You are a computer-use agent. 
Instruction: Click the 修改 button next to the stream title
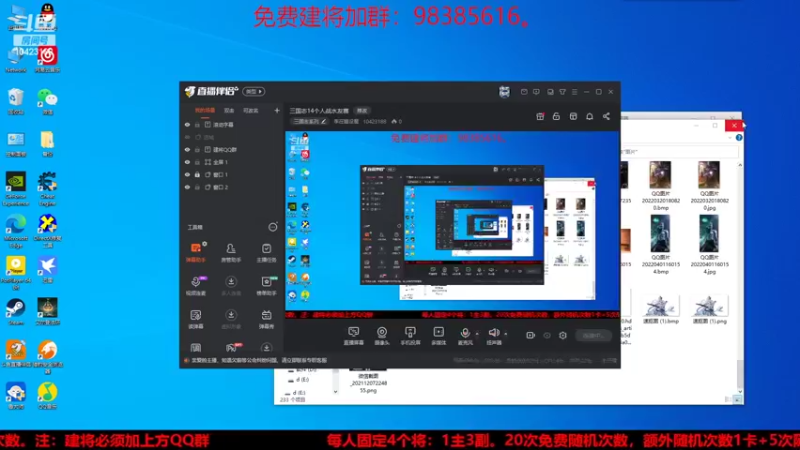pos(362,111)
